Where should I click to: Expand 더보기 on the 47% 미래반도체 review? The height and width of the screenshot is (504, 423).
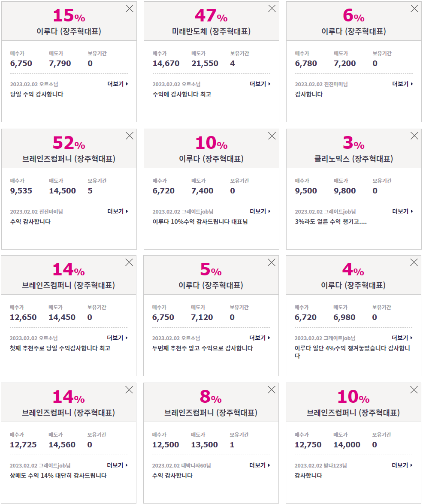[260, 84]
